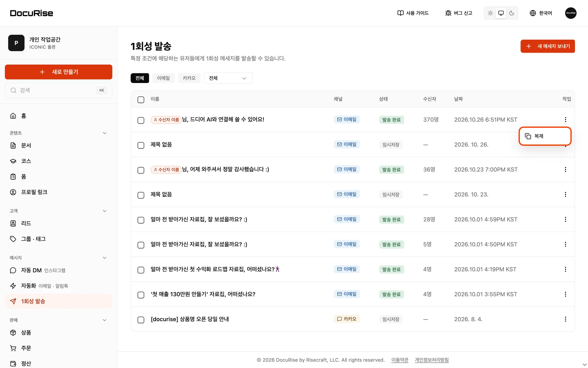588x368 pixels.
Task: Switch to light theme sun icon
Action: (x=490, y=13)
